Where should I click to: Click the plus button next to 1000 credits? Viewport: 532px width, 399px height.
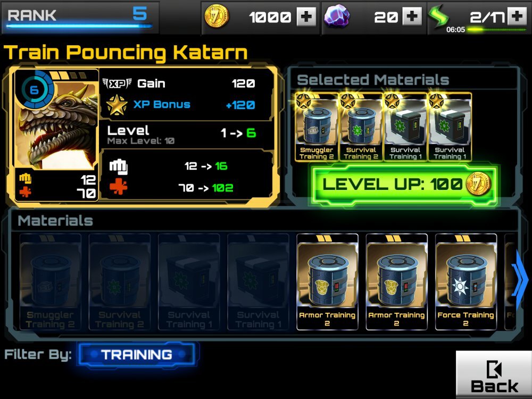click(x=306, y=16)
